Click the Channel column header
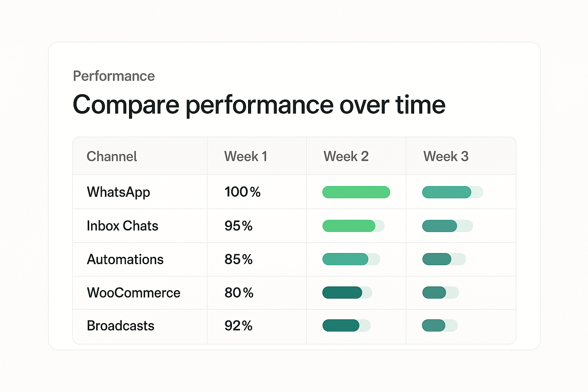Viewport: 588px width, 392px height. (x=112, y=156)
